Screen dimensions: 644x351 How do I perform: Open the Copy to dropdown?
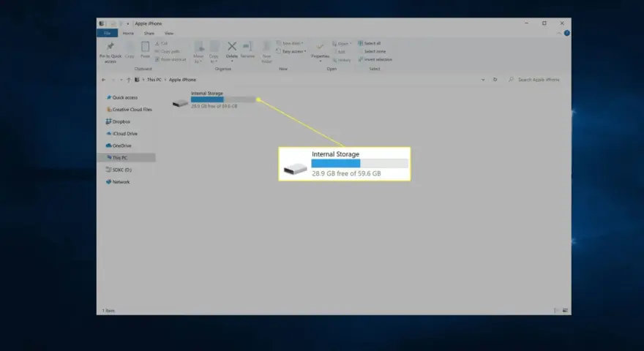[x=214, y=53]
